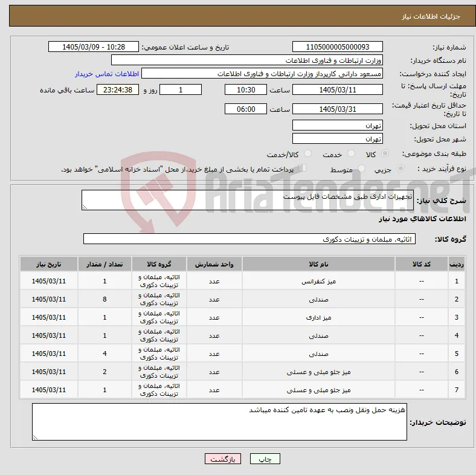Select the خدمت radio button

pyautogui.click(x=351, y=153)
